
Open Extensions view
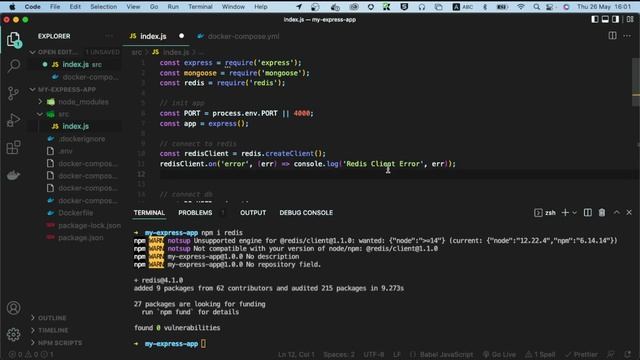(x=13, y=147)
